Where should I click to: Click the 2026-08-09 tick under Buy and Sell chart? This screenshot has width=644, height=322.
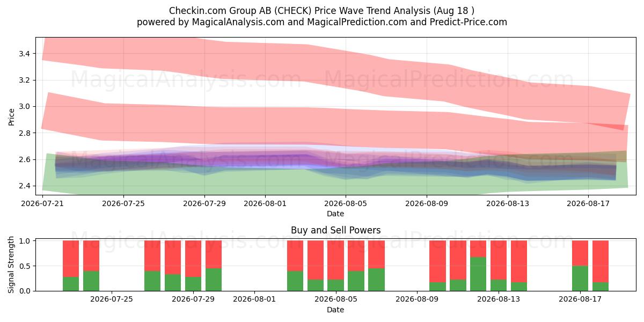(x=417, y=299)
